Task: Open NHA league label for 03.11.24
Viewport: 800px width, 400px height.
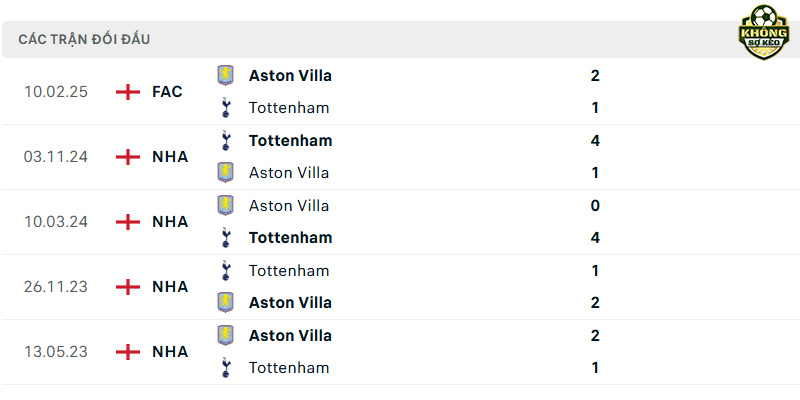Action: pos(170,157)
